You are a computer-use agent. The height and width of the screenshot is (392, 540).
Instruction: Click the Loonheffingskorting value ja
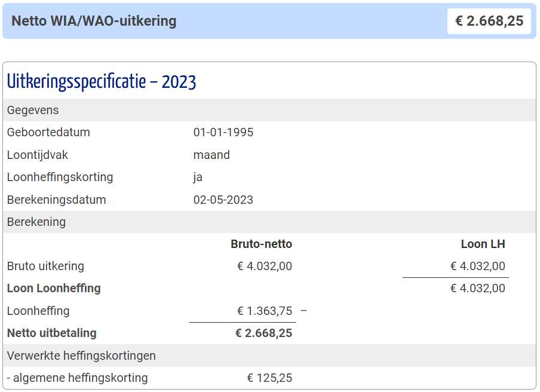198,177
